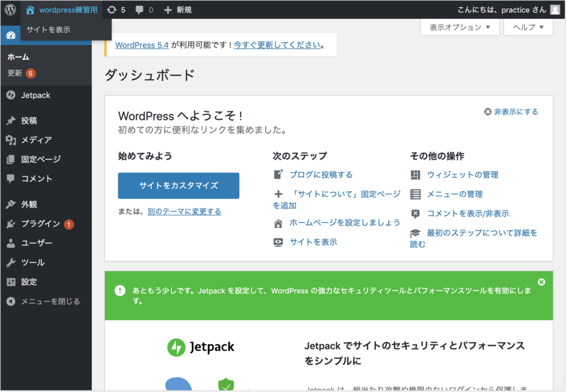This screenshot has height=392, width=566.
Task: Click the ウィジェットの管理 link
Action: (462, 175)
